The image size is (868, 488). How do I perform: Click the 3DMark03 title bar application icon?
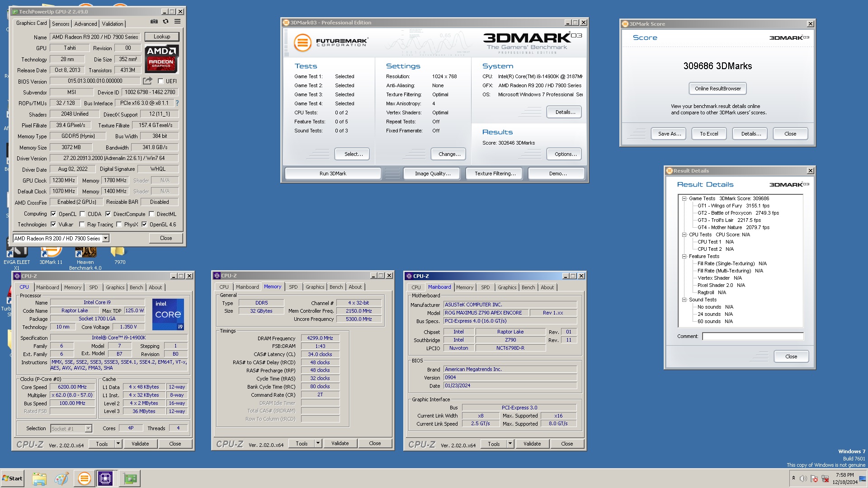(x=286, y=23)
